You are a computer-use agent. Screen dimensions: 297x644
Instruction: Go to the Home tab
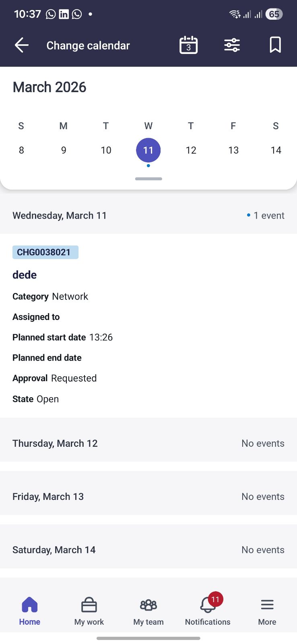[x=30, y=611]
